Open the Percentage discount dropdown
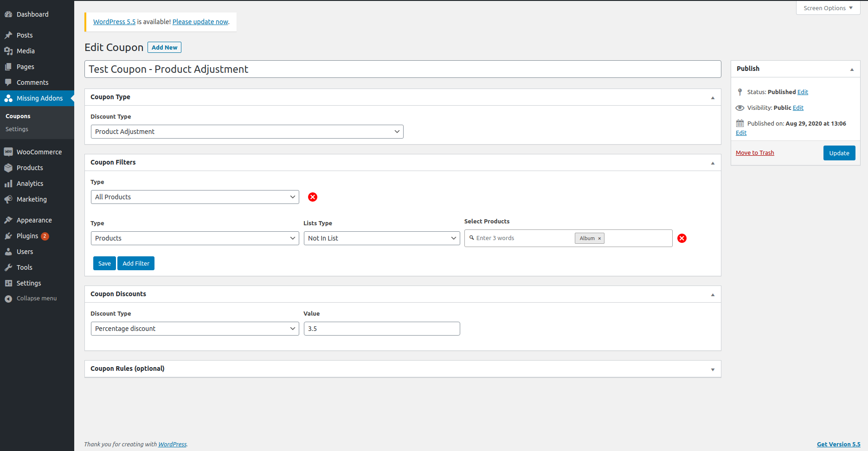868x451 pixels. [195, 329]
